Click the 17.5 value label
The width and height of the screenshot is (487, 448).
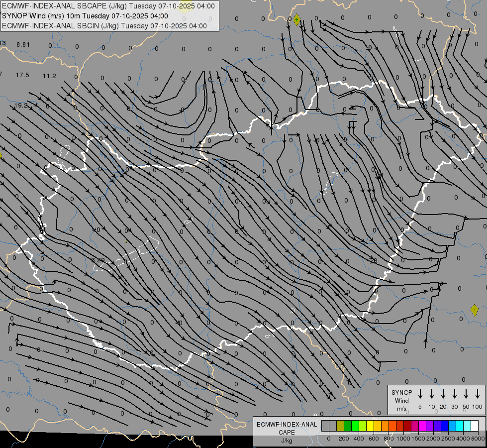point(22,75)
